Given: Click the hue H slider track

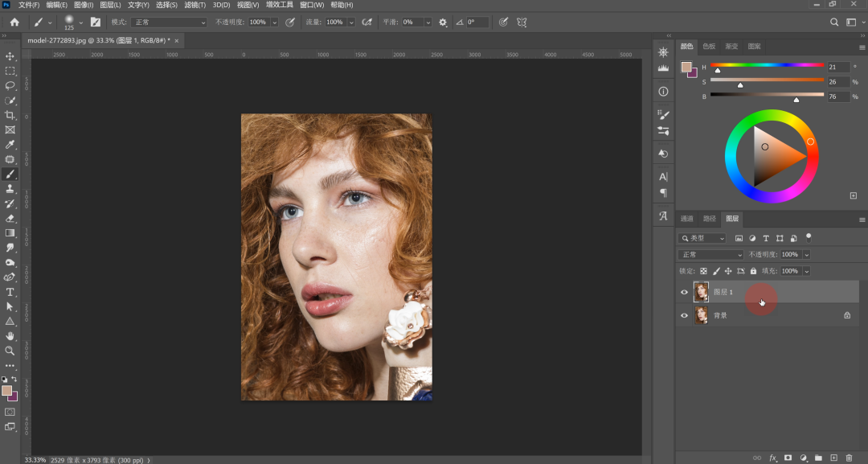Looking at the screenshot, I should coord(768,65).
